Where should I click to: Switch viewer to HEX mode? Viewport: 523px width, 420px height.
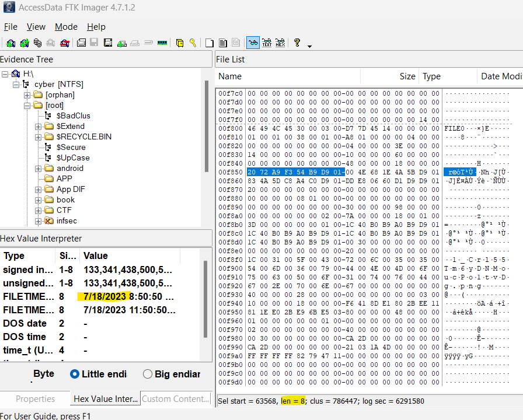280,43
